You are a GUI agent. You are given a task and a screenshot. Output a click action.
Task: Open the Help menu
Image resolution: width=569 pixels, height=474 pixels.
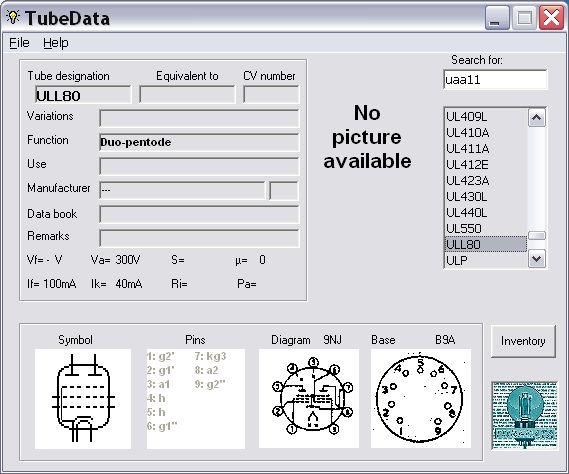click(x=56, y=43)
